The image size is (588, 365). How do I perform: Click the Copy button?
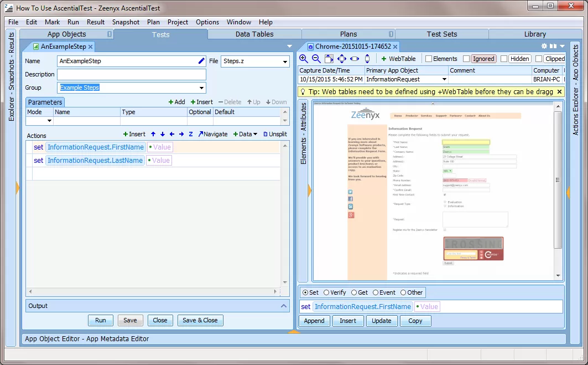click(415, 321)
